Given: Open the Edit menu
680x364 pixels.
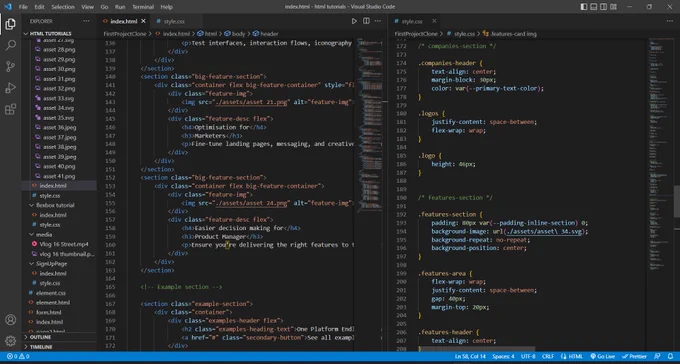Looking at the screenshot, I should [39, 7].
